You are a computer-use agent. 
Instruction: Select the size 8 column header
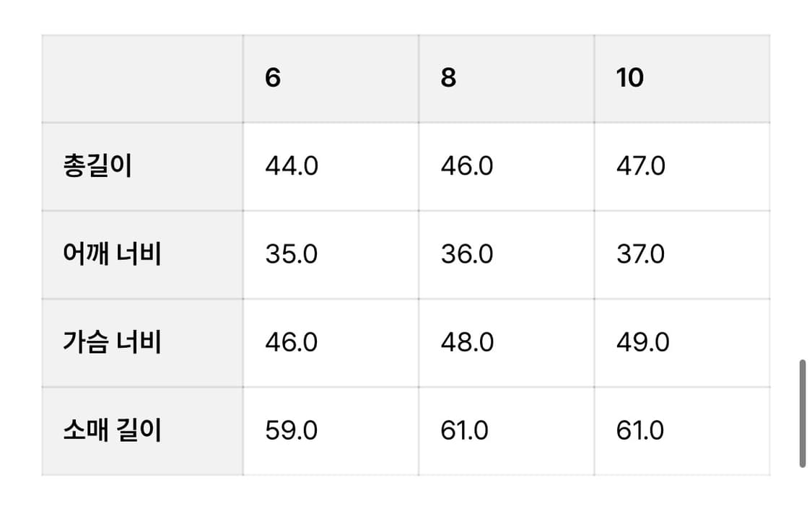point(448,78)
